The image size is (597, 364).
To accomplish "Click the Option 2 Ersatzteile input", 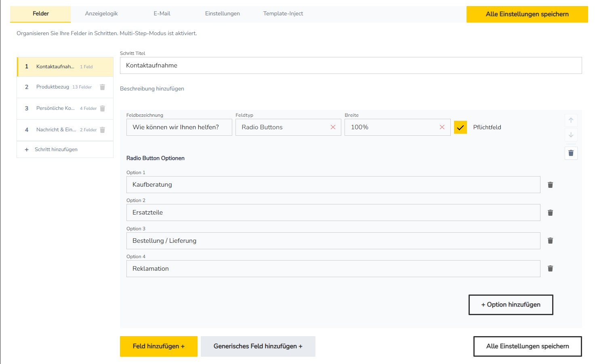I will [x=333, y=213].
